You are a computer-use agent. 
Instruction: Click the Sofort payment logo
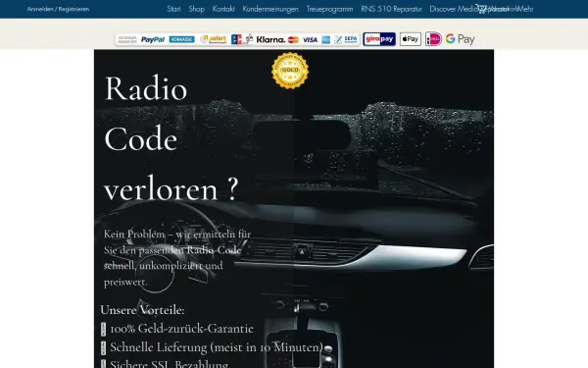[x=214, y=39]
